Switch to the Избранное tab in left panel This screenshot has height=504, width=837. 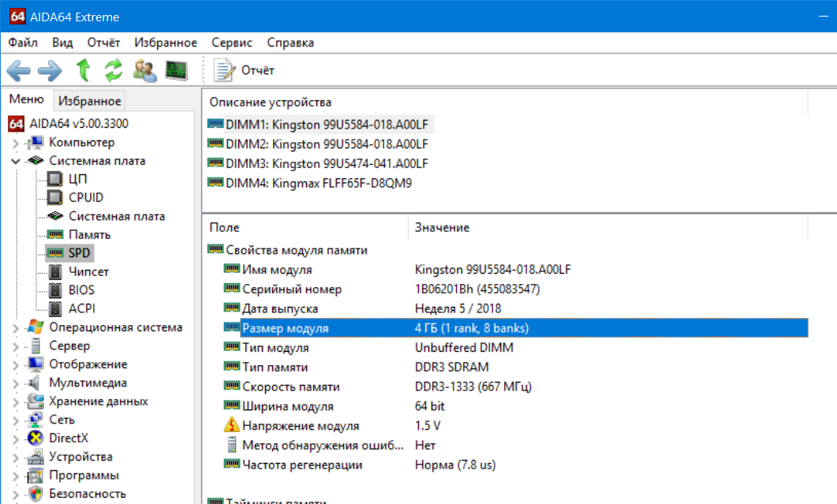(x=90, y=100)
